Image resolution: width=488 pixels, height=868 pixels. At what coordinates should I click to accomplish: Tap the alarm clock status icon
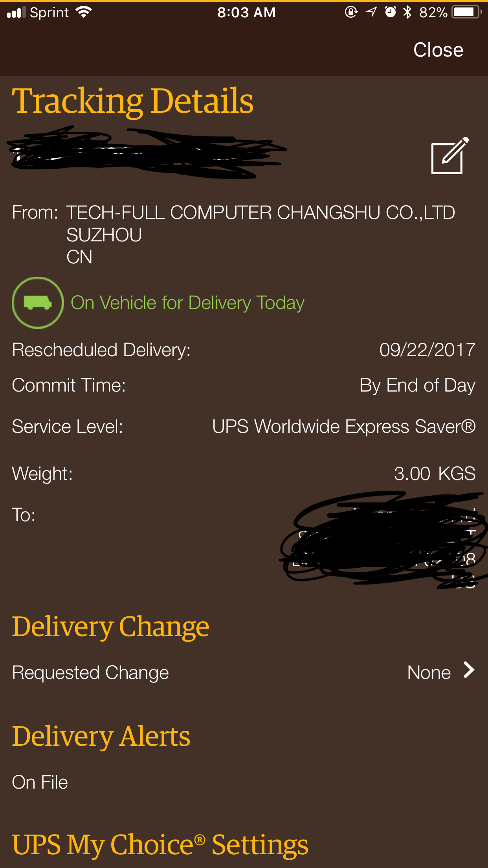coord(390,12)
